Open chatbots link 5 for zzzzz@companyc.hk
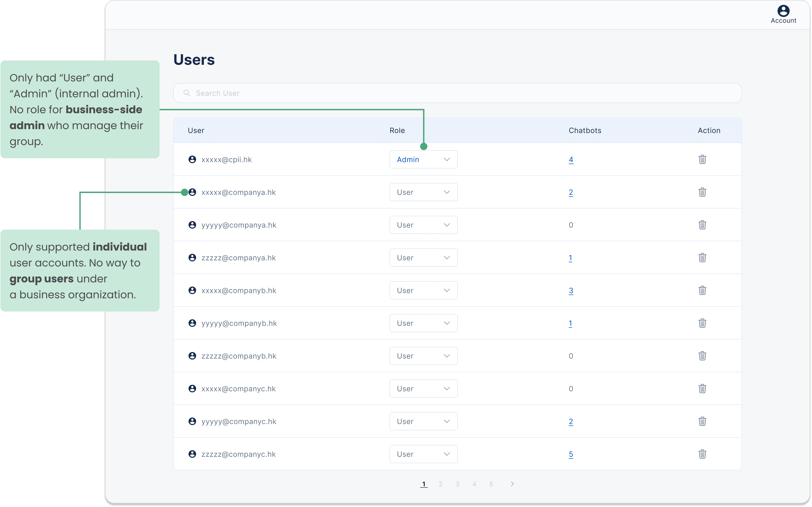This screenshot has height=507, width=812. [x=571, y=454]
